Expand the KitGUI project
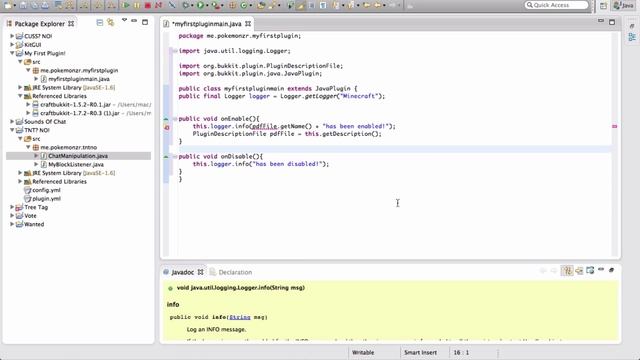640x360 pixels. pyautogui.click(x=12, y=44)
